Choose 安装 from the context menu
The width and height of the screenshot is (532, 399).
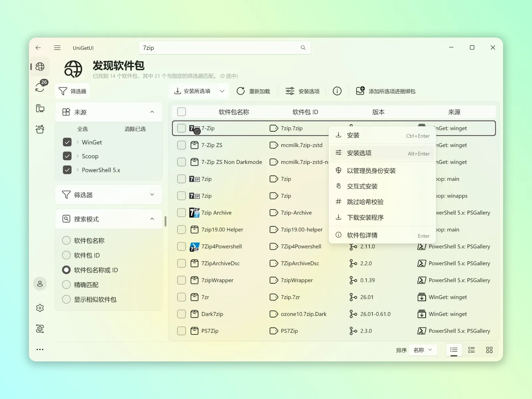(382, 135)
